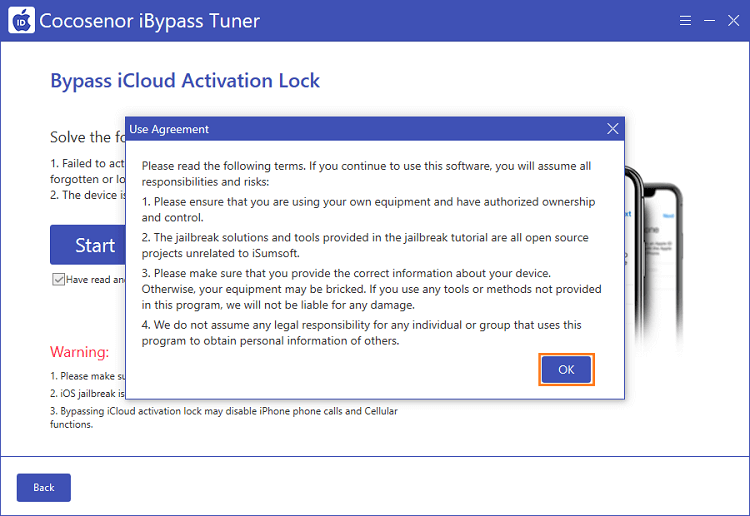Click the Cocosenor iBypass Tuner title text
This screenshot has width=750, height=516.
pyautogui.click(x=149, y=21)
